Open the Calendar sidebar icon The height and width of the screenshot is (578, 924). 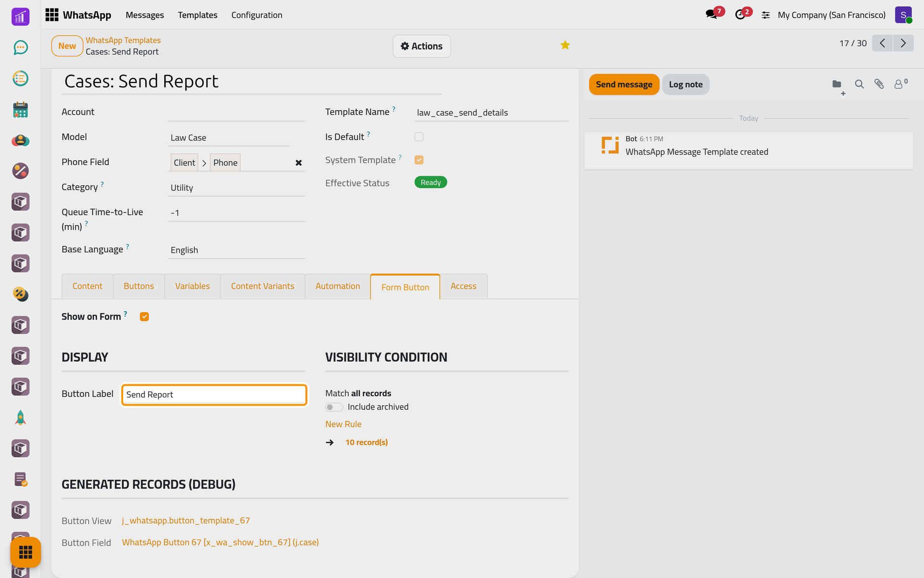[x=20, y=109]
